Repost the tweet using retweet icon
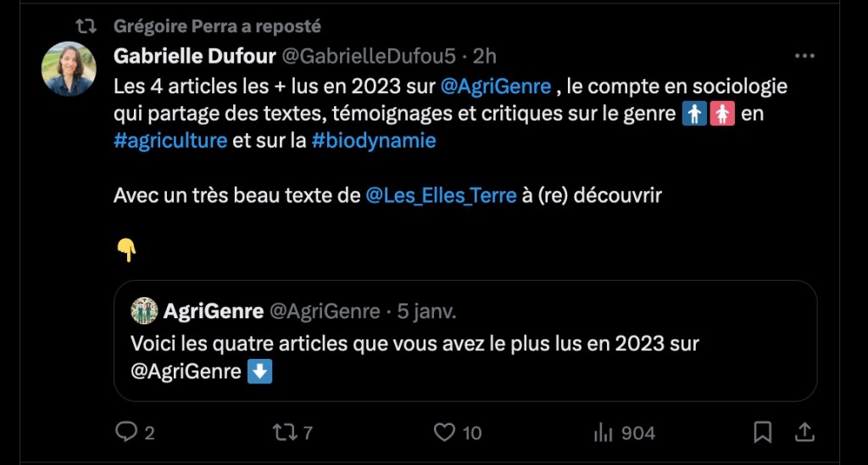 (x=283, y=433)
